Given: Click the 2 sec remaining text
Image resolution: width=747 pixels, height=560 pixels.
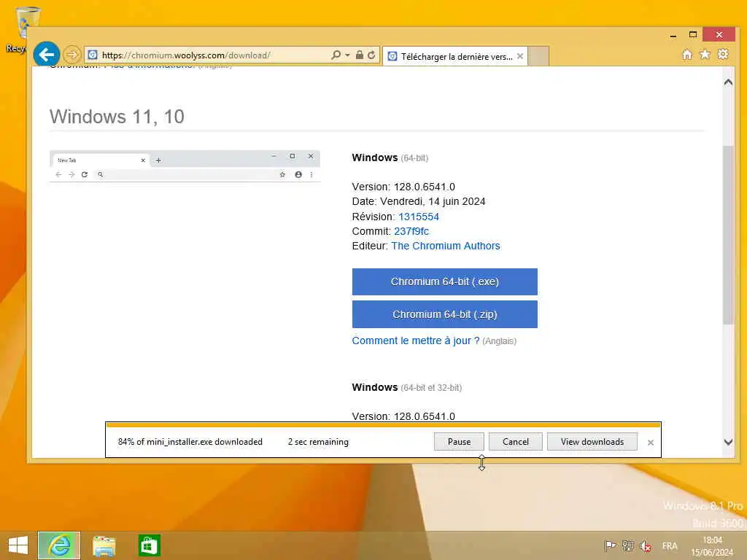Looking at the screenshot, I should 318,442.
